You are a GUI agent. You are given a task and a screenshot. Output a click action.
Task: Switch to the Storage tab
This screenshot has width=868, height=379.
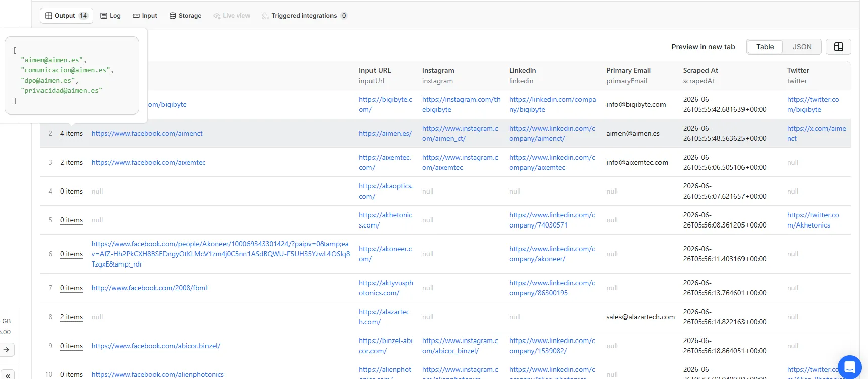[x=185, y=16]
